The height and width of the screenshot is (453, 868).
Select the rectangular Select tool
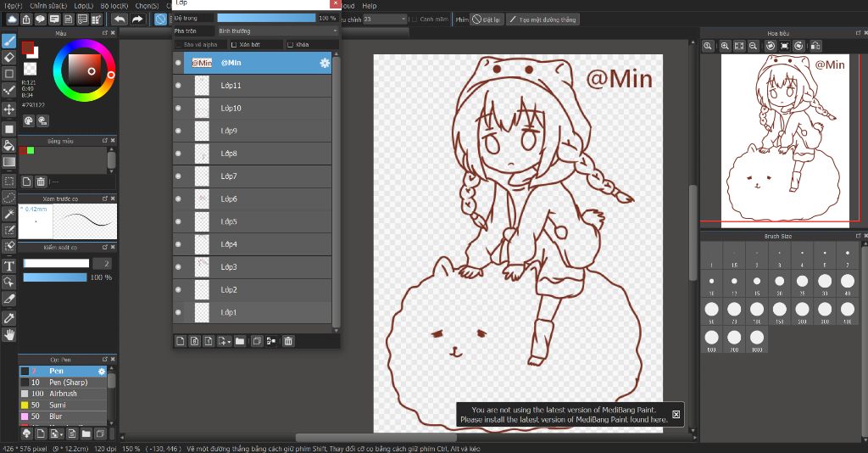click(x=8, y=181)
